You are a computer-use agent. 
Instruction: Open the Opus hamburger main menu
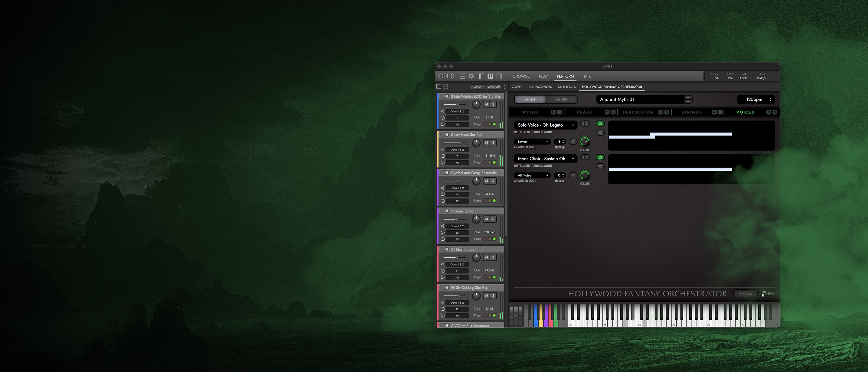pos(462,76)
